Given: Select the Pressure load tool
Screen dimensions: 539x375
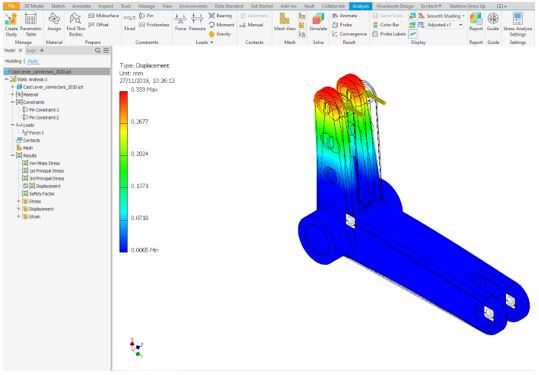Looking at the screenshot, I should [x=197, y=23].
